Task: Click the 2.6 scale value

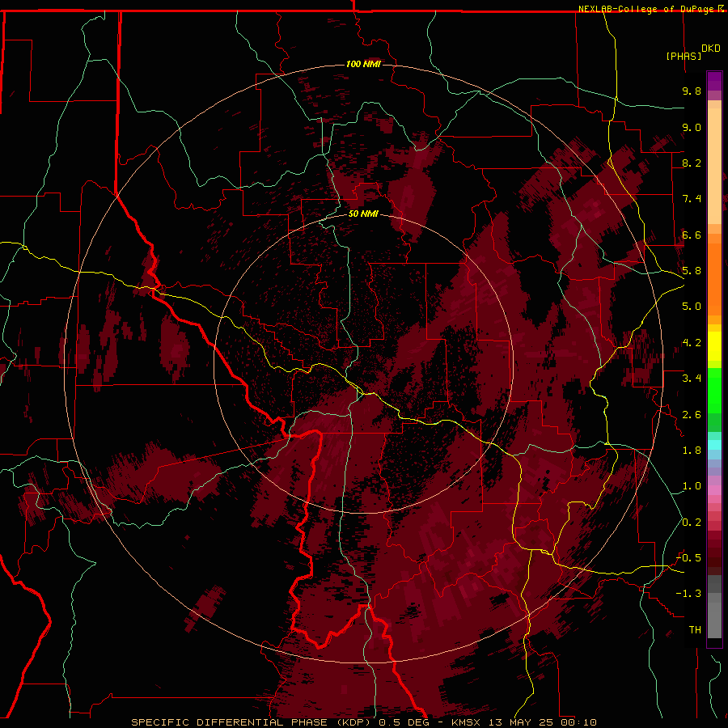Action: (692, 415)
